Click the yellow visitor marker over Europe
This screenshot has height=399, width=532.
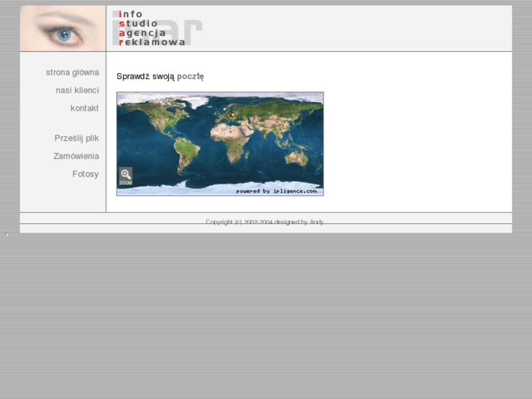pos(233,115)
